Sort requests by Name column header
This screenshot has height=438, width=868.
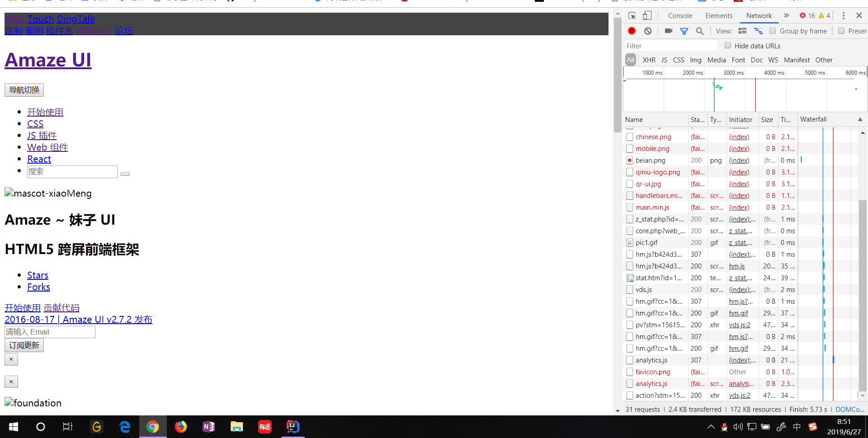[656, 120]
